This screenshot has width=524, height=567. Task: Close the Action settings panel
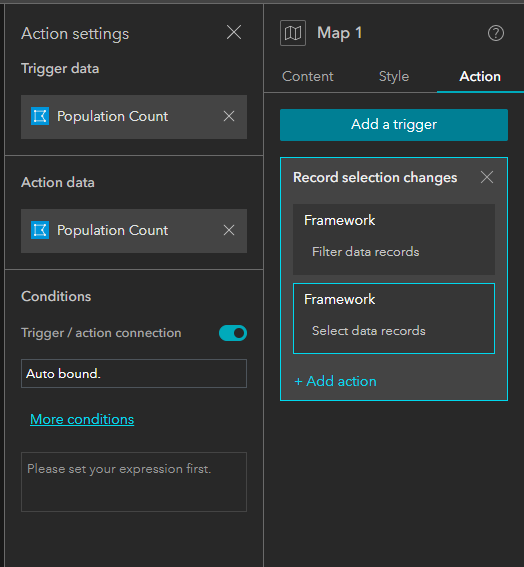coord(234,33)
